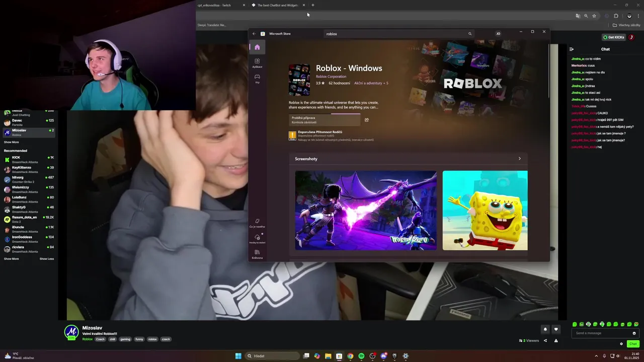Show More followed channels in sidebar

coord(12,142)
